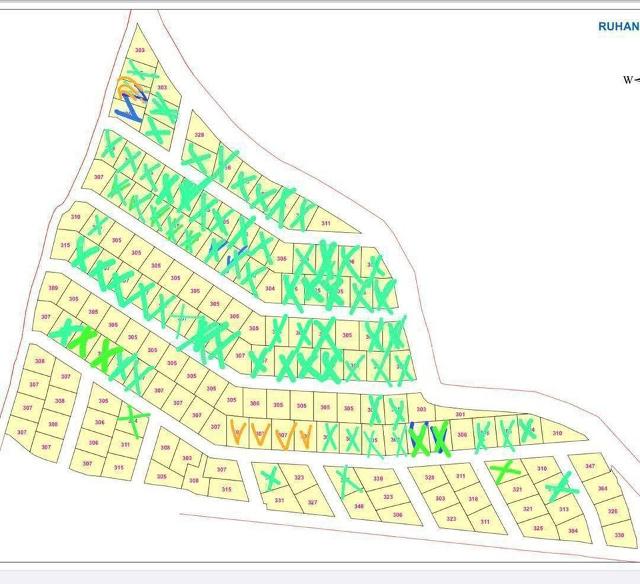
Task: Click the blue V mark in the top-left block
Action: [132, 107]
